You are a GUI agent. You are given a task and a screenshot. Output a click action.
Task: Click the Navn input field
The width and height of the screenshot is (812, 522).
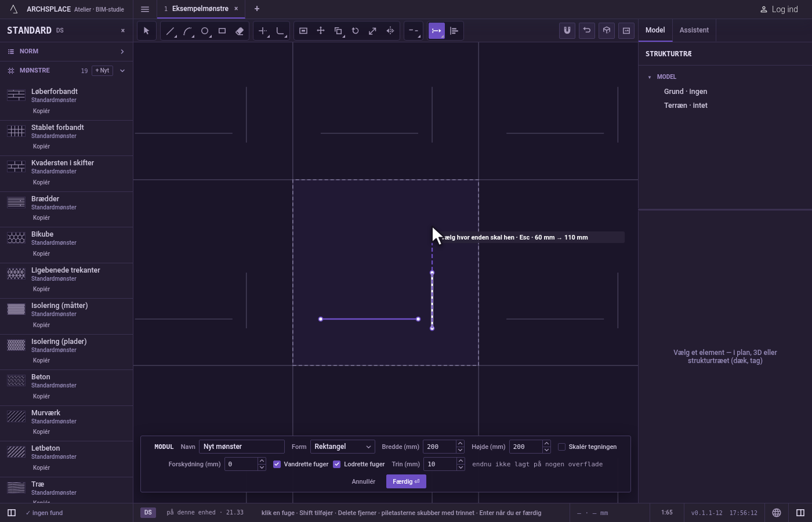click(242, 447)
